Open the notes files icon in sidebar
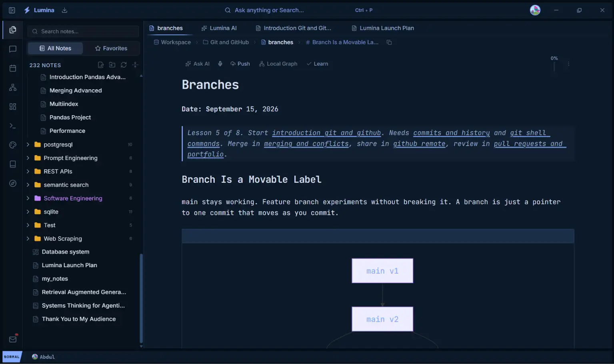Viewport: 614px width, 364px height. click(x=13, y=30)
